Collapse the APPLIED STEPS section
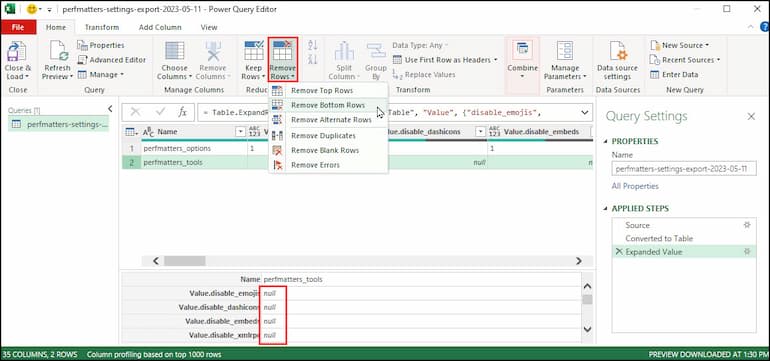Image resolution: width=770 pixels, height=361 pixels. (606, 209)
